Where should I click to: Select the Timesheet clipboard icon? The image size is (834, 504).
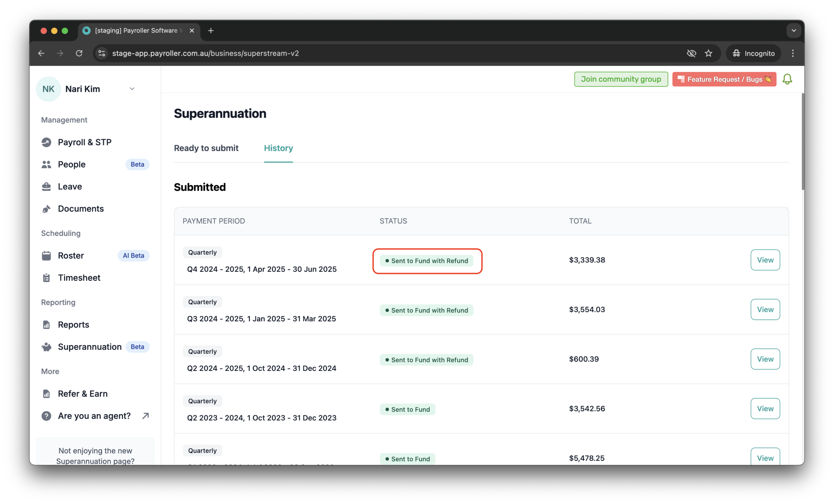point(47,278)
